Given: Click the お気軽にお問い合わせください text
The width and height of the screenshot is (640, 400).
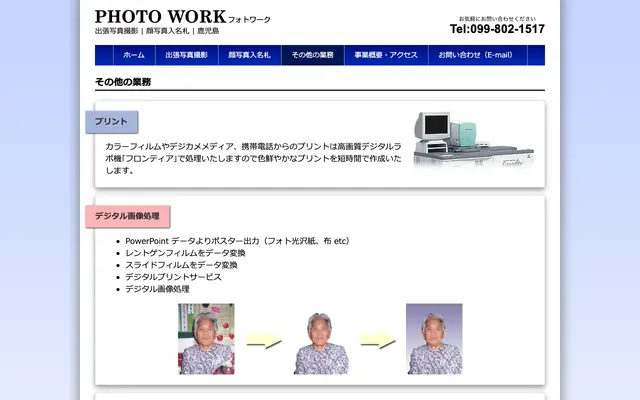Looking at the screenshot, I should 497,19.
